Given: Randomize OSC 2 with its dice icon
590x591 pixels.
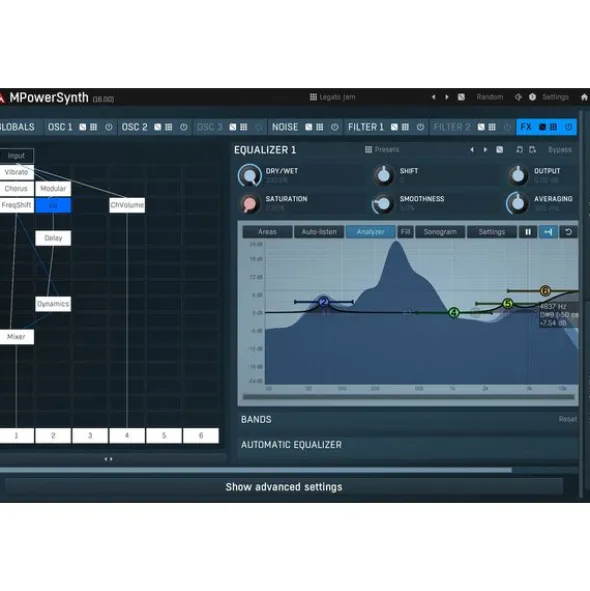Looking at the screenshot, I should pos(158,127).
